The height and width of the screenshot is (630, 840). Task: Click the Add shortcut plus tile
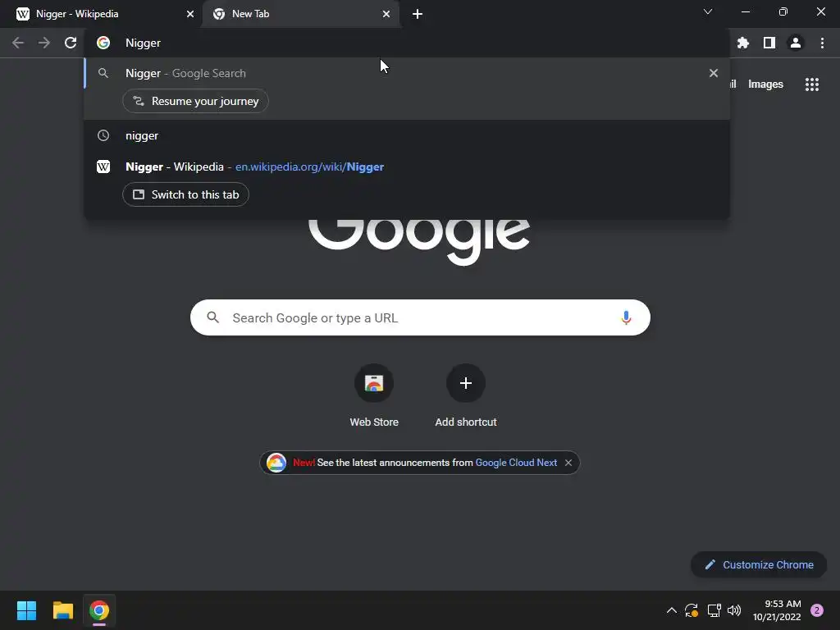click(x=466, y=395)
